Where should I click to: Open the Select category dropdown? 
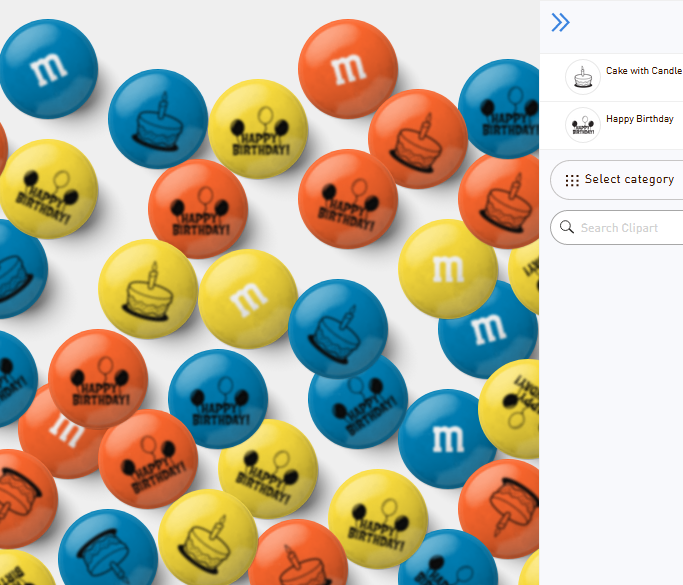click(x=620, y=180)
